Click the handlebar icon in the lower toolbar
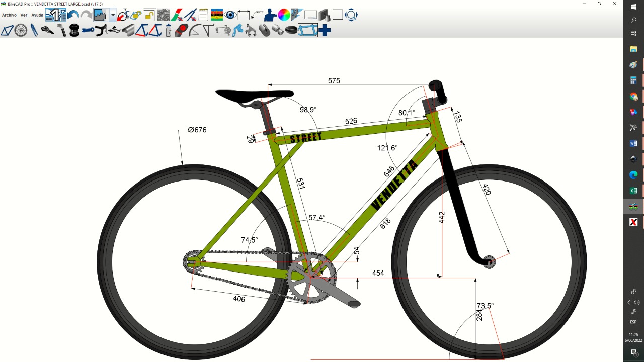 click(101, 30)
